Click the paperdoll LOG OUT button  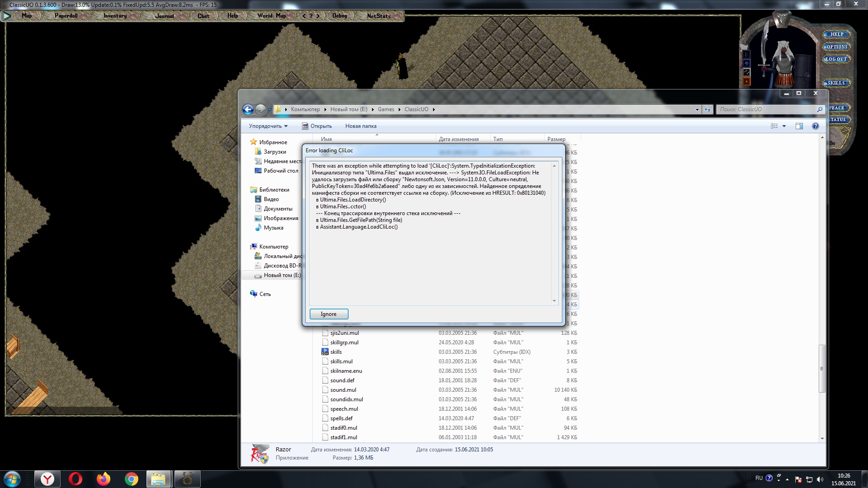tap(836, 59)
